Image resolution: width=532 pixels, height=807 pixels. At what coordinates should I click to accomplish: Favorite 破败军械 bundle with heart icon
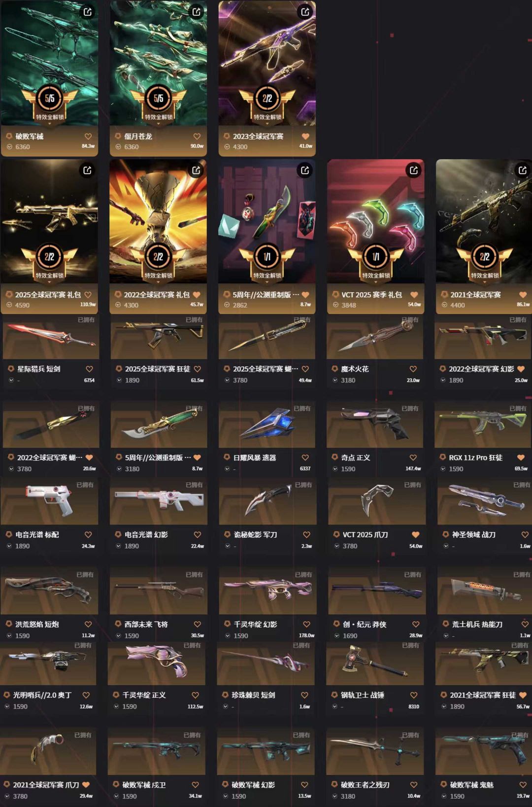click(x=88, y=136)
